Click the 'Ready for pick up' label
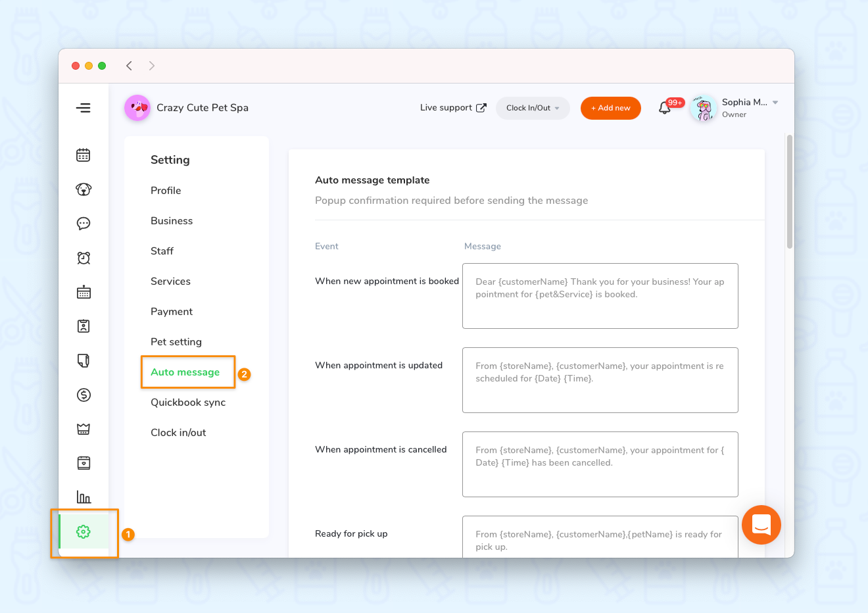This screenshot has height=613, width=868. coord(351,534)
